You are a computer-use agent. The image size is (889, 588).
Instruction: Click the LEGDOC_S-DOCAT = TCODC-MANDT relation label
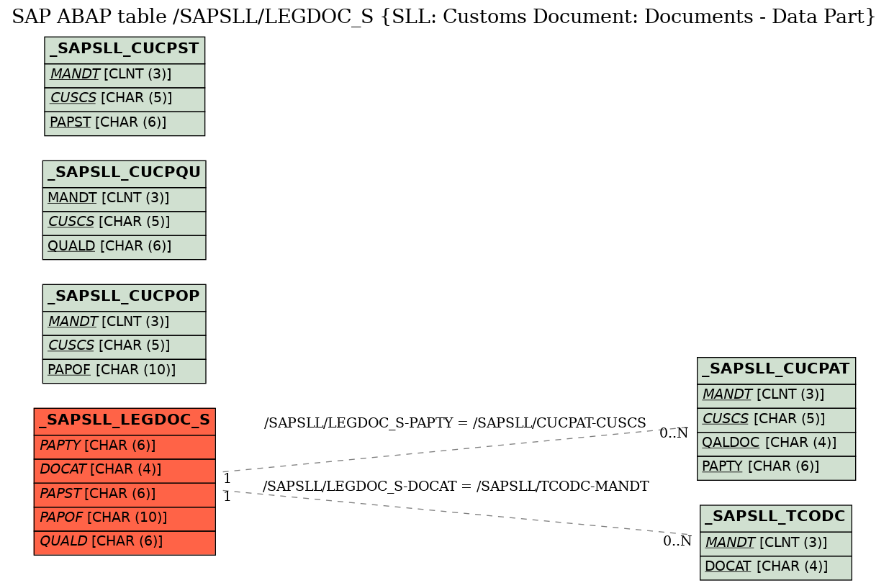tap(456, 487)
